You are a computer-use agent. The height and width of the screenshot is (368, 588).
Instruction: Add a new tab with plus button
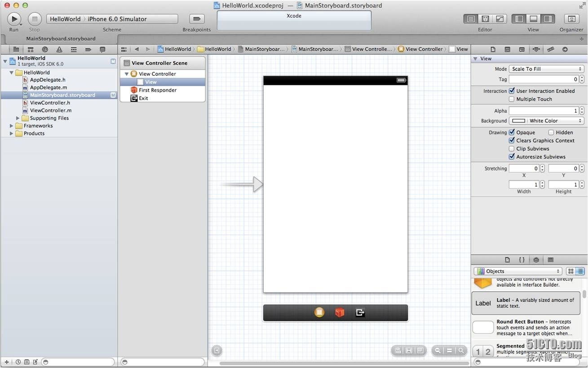(582, 39)
